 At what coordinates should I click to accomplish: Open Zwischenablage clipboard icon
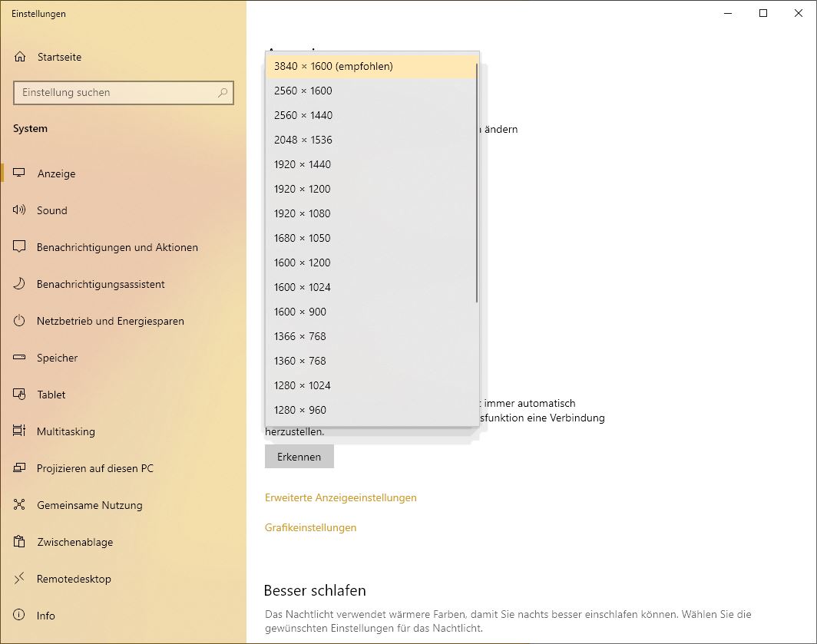point(19,541)
